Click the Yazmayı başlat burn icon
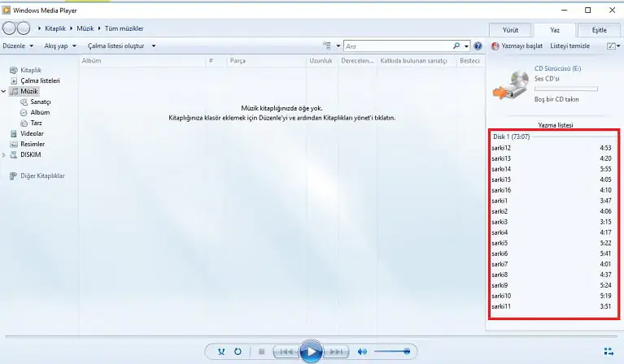This screenshot has width=624, height=364. click(x=495, y=46)
